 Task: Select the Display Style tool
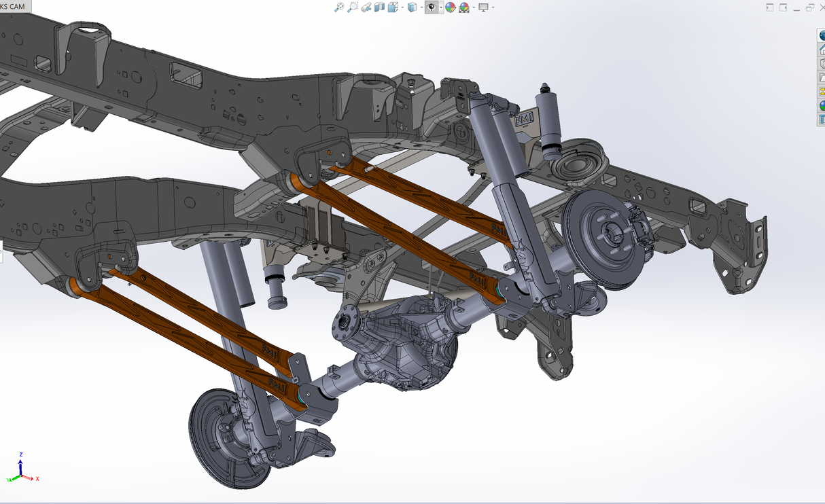tap(413, 7)
